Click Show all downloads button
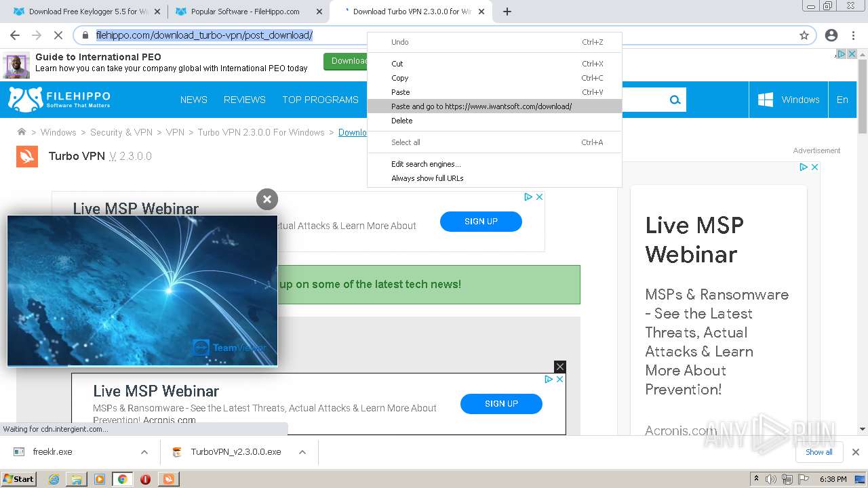 818,452
